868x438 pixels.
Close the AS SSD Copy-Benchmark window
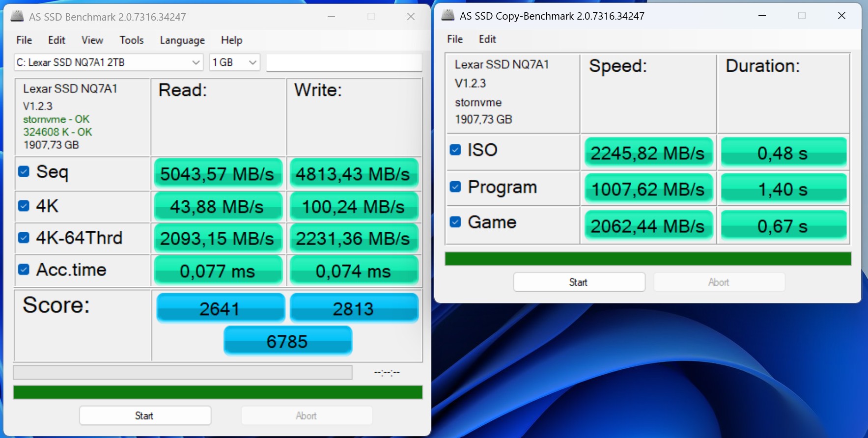point(841,16)
